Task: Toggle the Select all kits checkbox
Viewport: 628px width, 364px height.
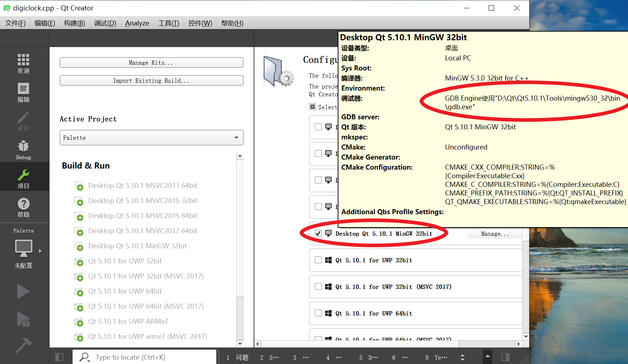Action: pos(313,107)
